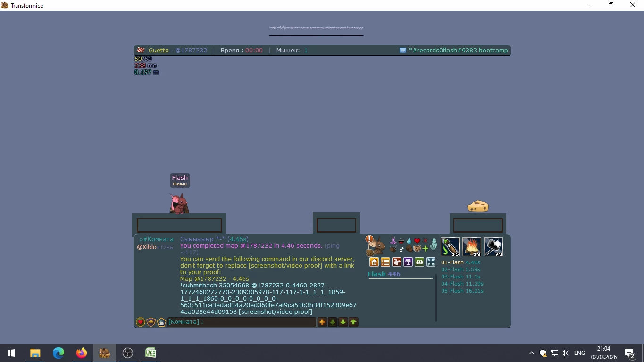Open the shop t-shirt button
644x362 pixels.
397,262
